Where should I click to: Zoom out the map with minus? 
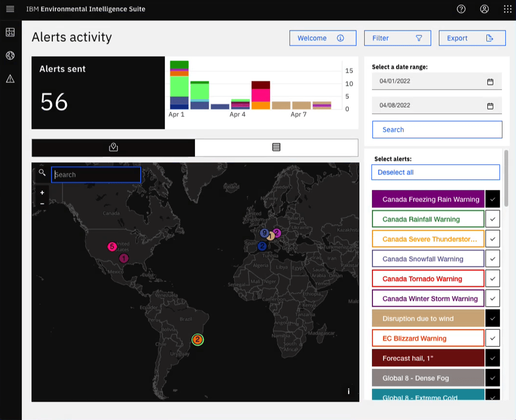click(42, 204)
